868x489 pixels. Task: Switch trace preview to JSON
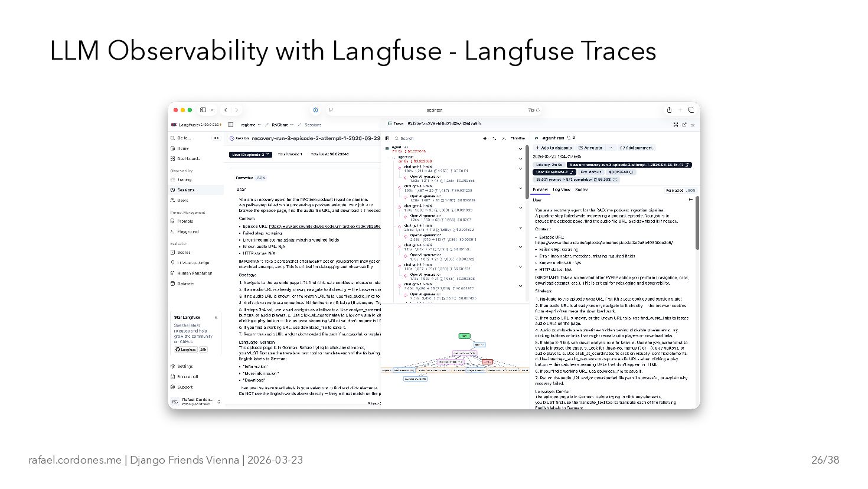(x=690, y=191)
